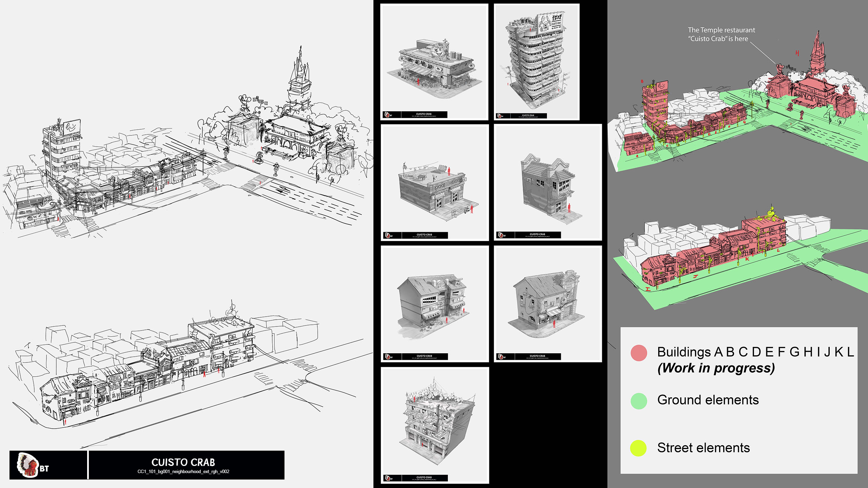The image size is (868, 488).
Task: Click the red 'J' label on the lower street map
Action: pyautogui.click(x=696, y=277)
